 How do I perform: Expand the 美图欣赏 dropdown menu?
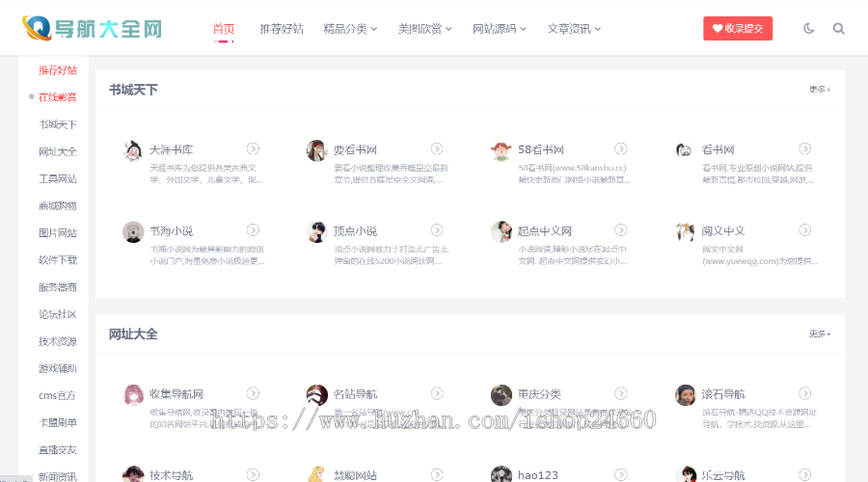coord(425,29)
